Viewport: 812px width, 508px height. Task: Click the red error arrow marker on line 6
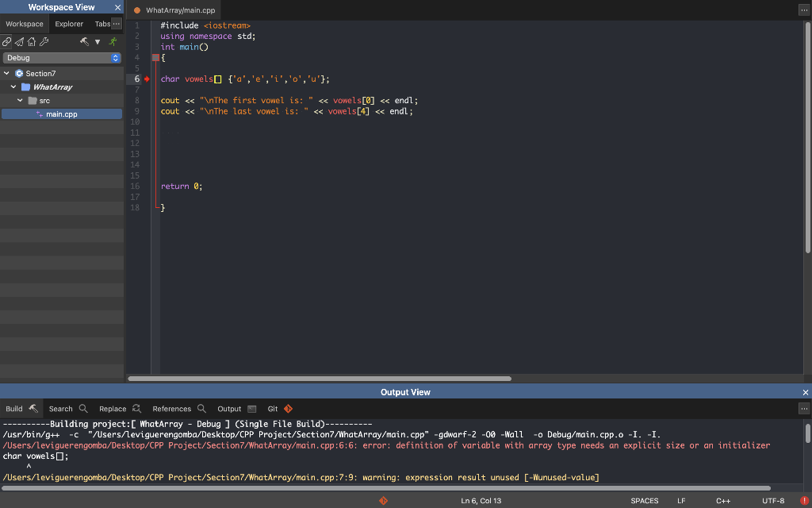click(147, 79)
